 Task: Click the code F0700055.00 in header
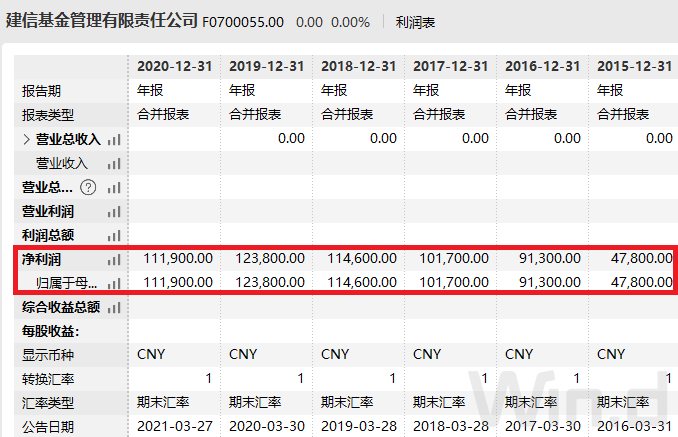click(243, 22)
